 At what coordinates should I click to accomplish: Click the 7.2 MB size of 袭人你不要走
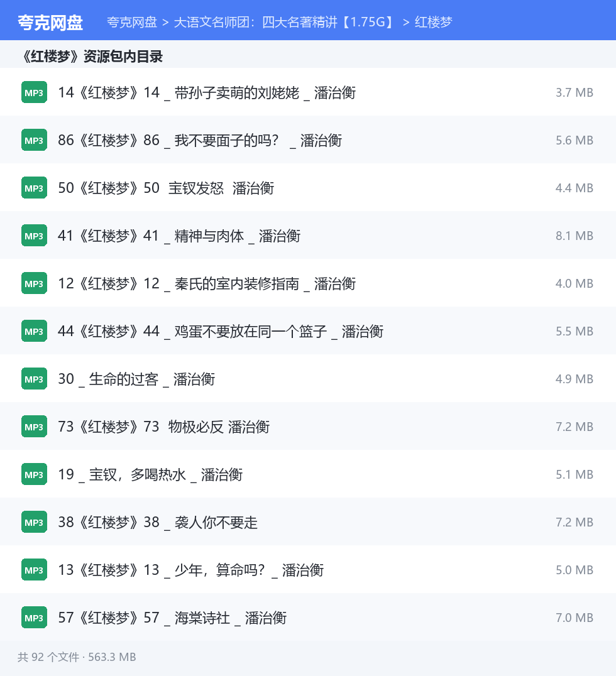point(574,522)
